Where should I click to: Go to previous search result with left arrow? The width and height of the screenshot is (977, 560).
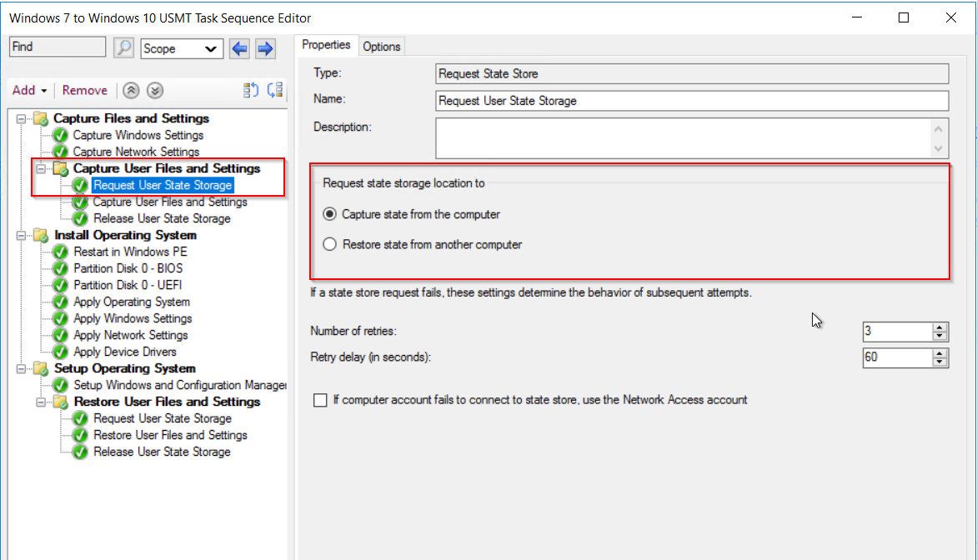click(239, 48)
